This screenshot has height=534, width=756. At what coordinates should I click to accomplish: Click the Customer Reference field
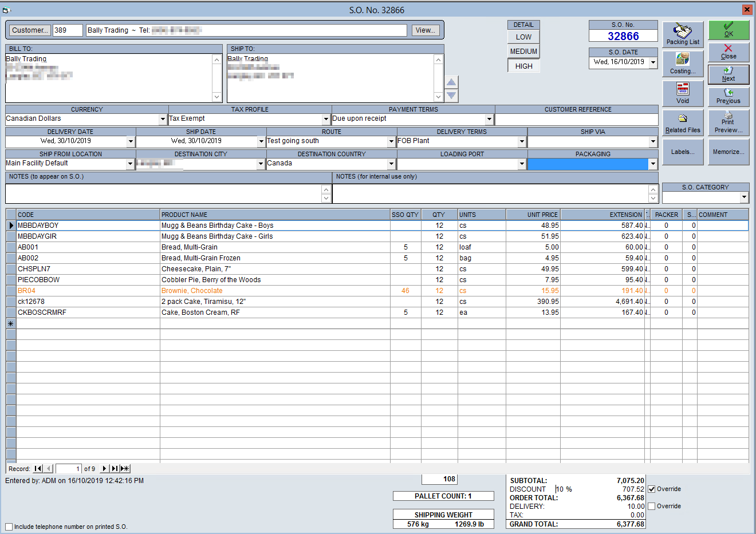[577, 119]
